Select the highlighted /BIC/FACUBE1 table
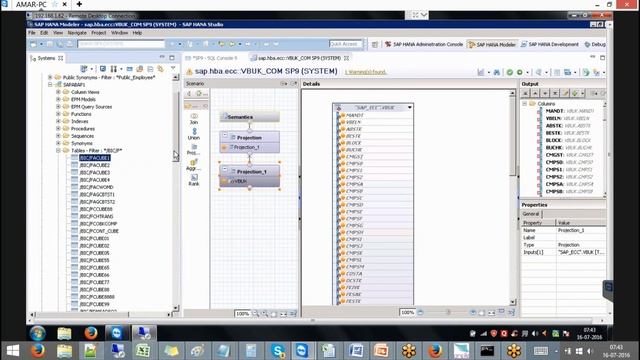 coord(94,158)
